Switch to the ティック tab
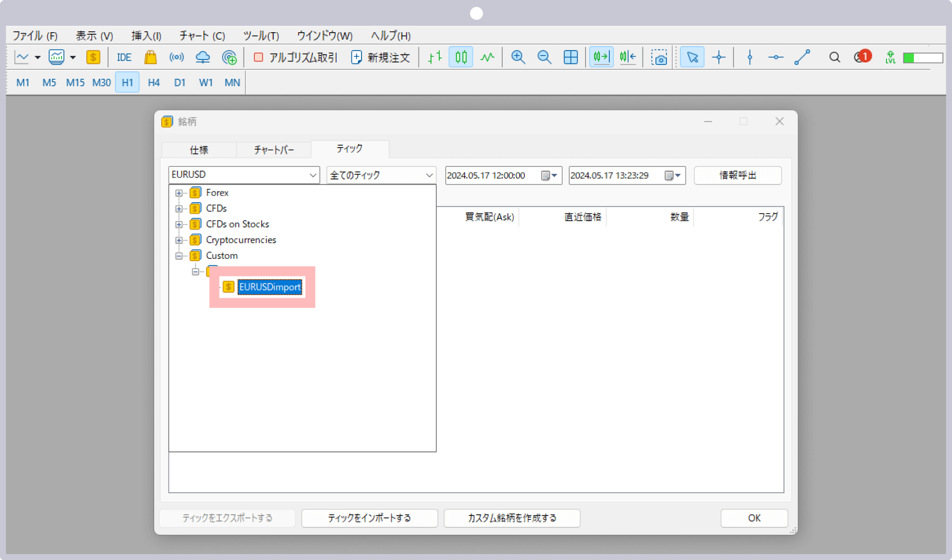The image size is (952, 560). coord(350,149)
